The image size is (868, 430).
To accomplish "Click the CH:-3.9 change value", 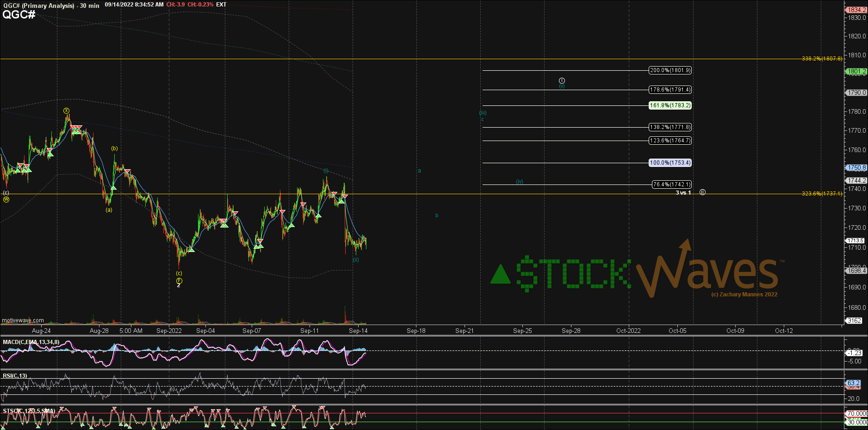I will point(175,5).
